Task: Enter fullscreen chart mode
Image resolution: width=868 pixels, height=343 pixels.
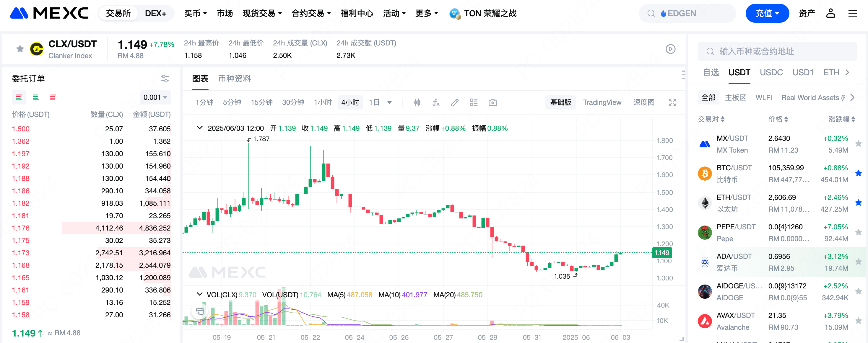Action: tap(672, 102)
